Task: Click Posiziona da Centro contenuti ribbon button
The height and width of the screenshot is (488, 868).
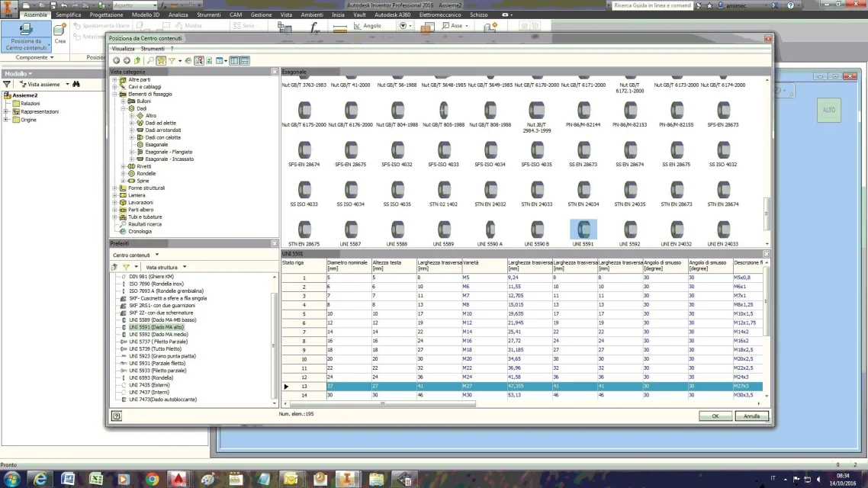Action: [26, 37]
